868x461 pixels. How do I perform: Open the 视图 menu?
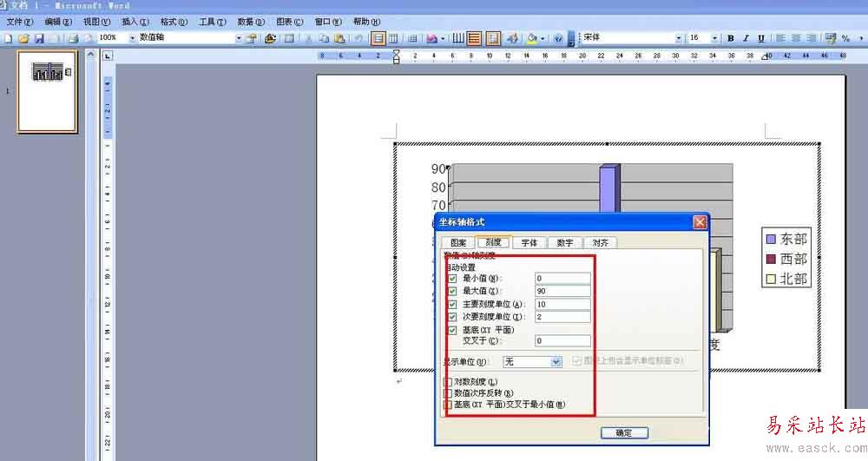97,22
